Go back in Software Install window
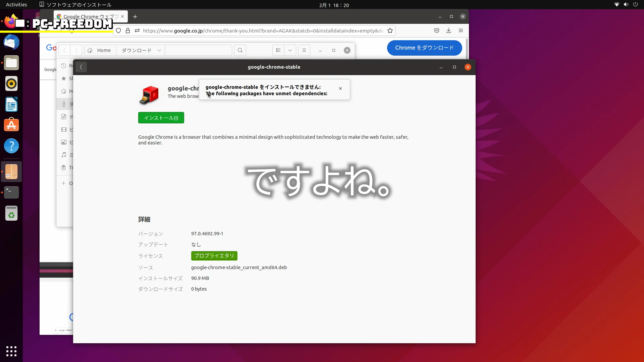Viewport: 644px width, 362px height. click(x=81, y=67)
